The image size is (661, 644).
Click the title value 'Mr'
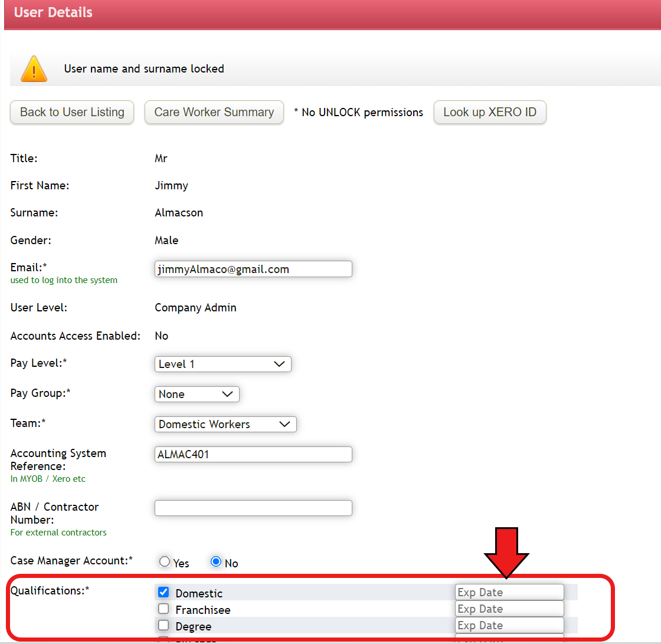(161, 159)
